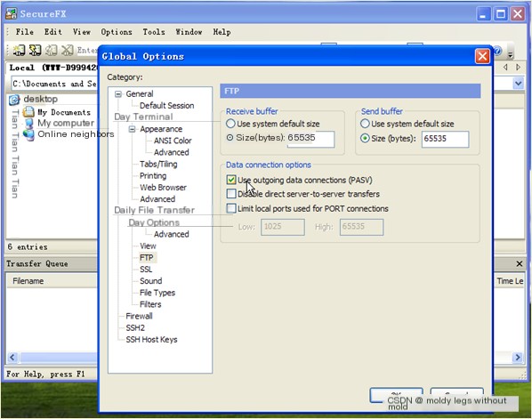
Task: Select Printing in category tree
Action: 153,176
